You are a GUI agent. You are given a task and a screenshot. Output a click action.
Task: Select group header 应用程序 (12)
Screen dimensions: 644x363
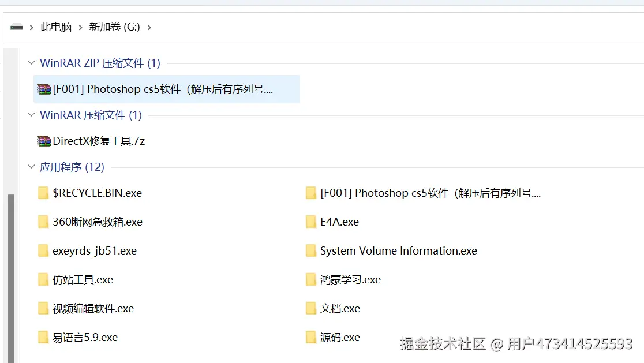click(72, 167)
